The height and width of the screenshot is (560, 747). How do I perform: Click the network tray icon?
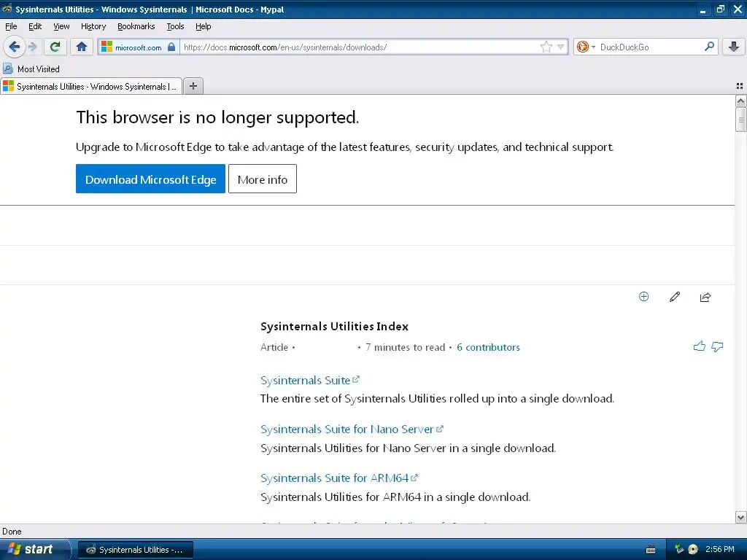[x=679, y=549]
